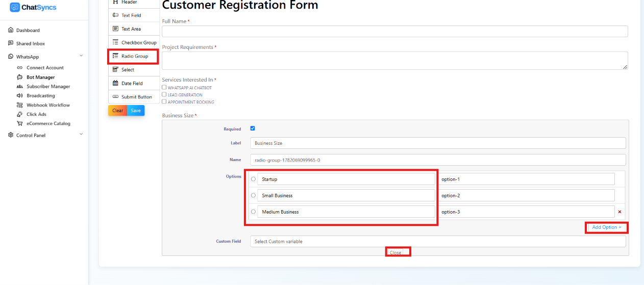Screen dimensions: 644x285
Task: Click the Webhook Workflow icon
Action: pyautogui.click(x=19, y=105)
